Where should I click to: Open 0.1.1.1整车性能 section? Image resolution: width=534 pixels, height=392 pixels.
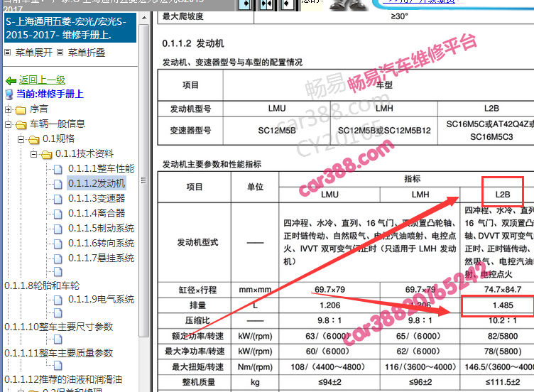(101, 168)
